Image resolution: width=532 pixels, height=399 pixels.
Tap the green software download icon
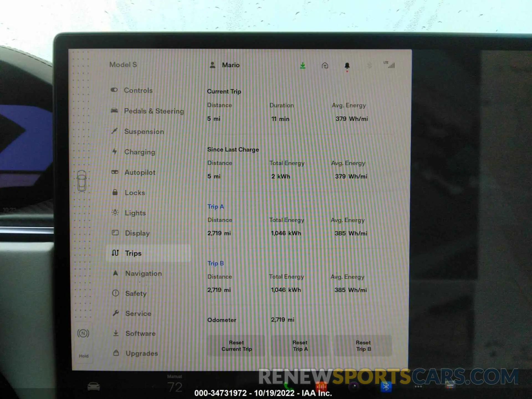click(303, 66)
